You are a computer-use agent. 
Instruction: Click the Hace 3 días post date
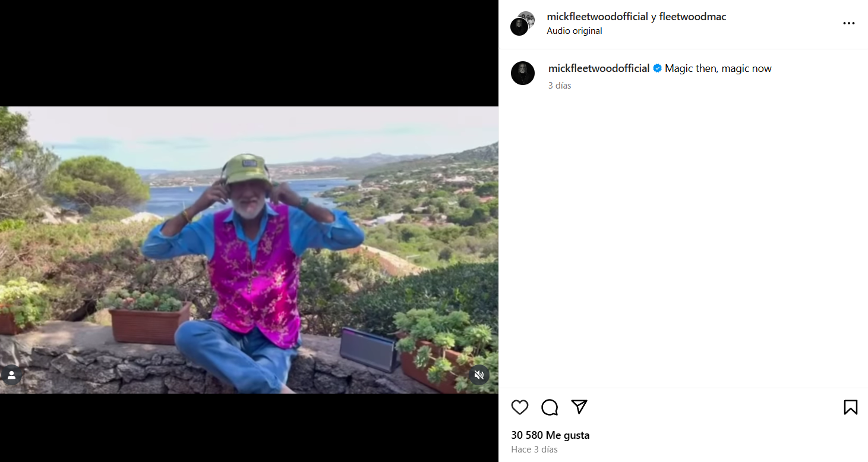click(534, 450)
